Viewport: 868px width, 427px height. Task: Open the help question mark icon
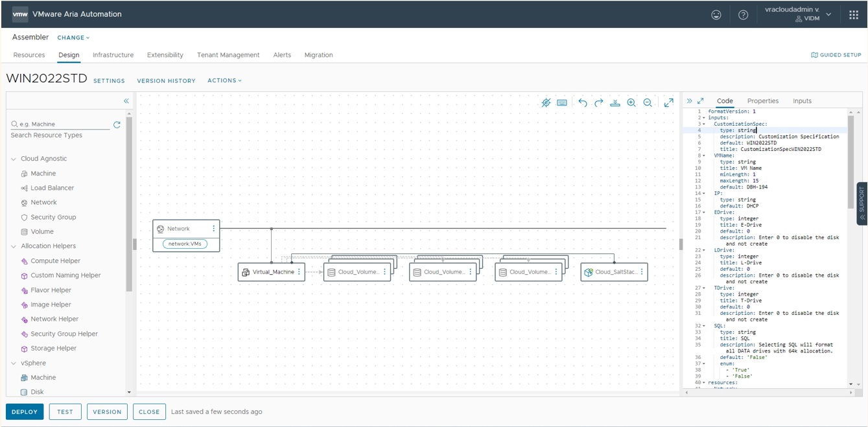click(743, 14)
